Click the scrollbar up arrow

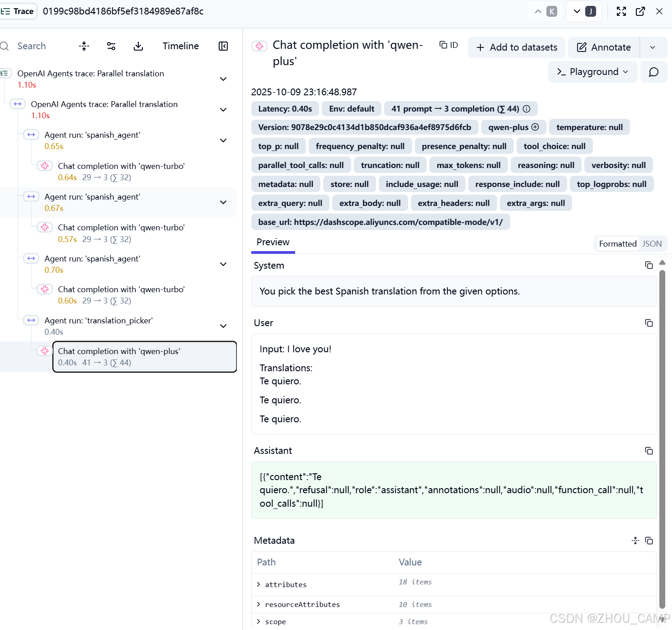pos(662,262)
